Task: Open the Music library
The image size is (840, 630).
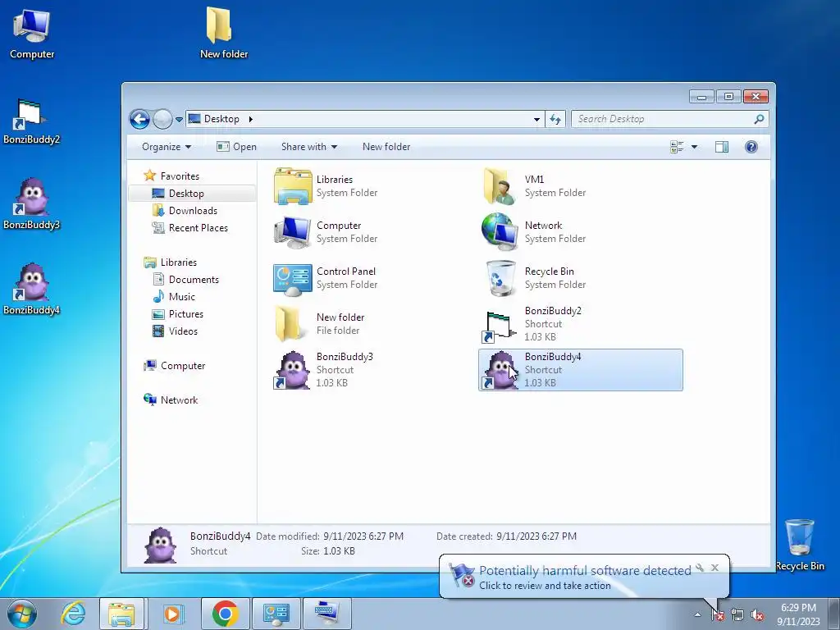Action: [x=174, y=296]
